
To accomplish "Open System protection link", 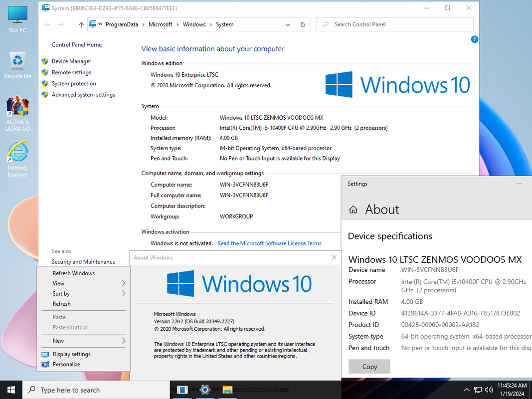I will pyautogui.click(x=74, y=83).
